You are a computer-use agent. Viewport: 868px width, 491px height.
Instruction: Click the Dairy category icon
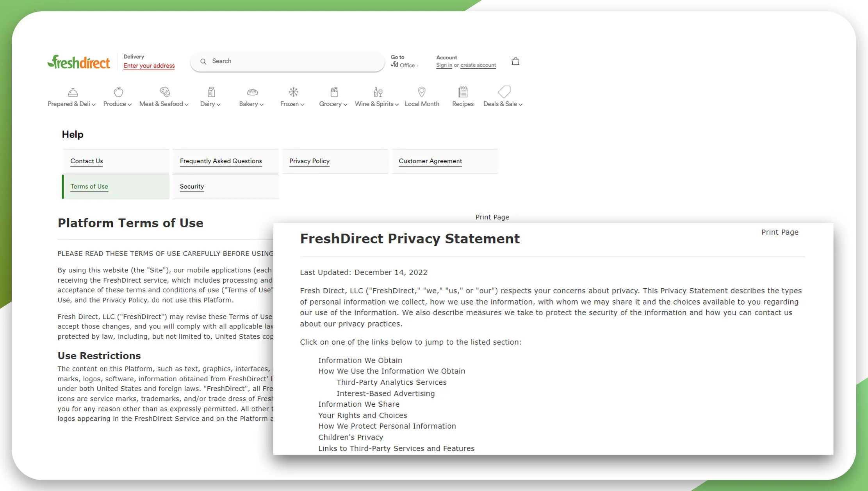(x=211, y=92)
